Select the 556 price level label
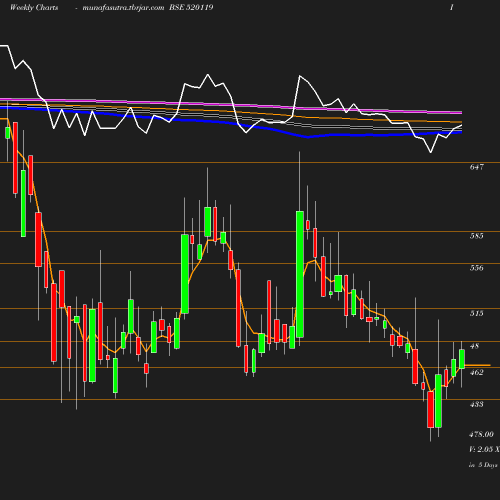 (x=477, y=268)
